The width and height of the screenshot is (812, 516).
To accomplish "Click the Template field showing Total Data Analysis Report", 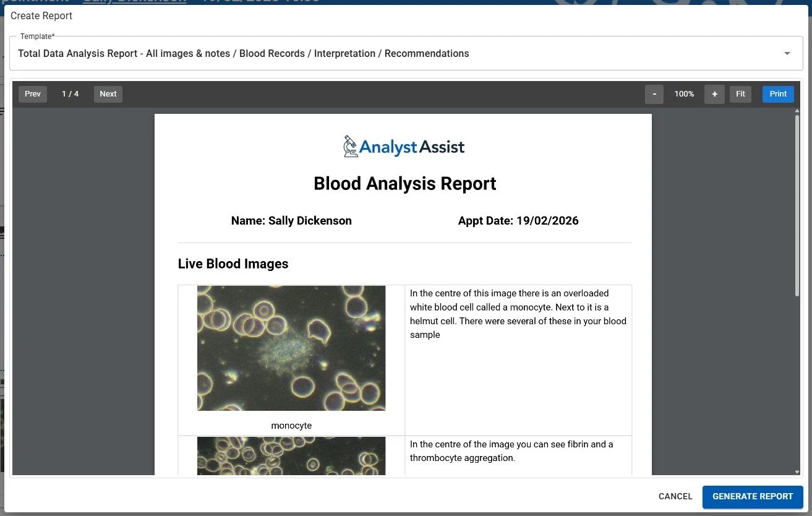I will (406, 53).
